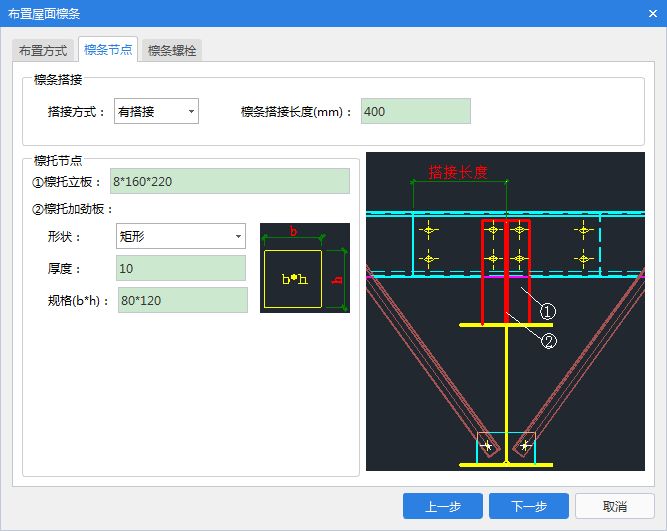Edit the 檩托立板 field 8*160*220
This screenshot has height=531, width=667.
point(230,181)
